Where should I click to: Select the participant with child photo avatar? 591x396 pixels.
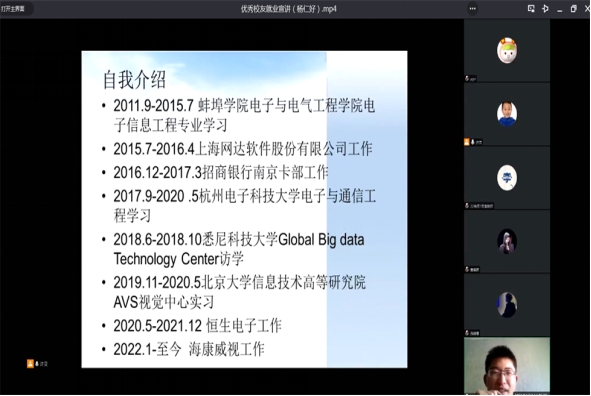[507, 114]
